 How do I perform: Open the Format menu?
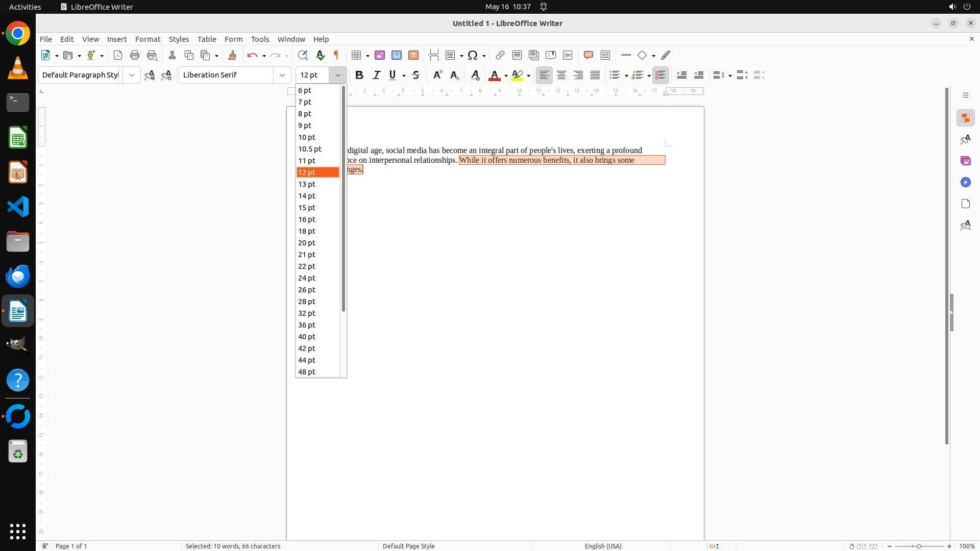point(148,39)
